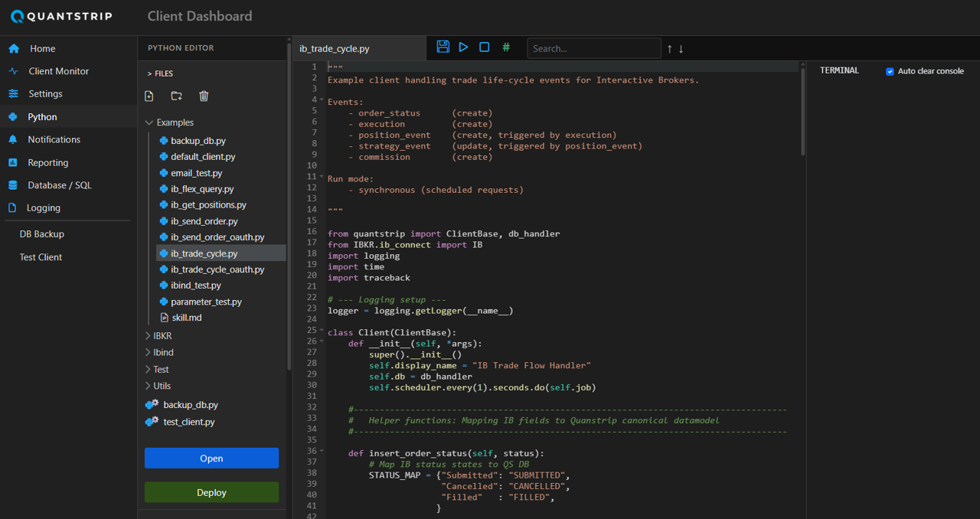Save the current script with the floppy disk icon
Viewport: 980px width, 519px height.
(x=443, y=47)
